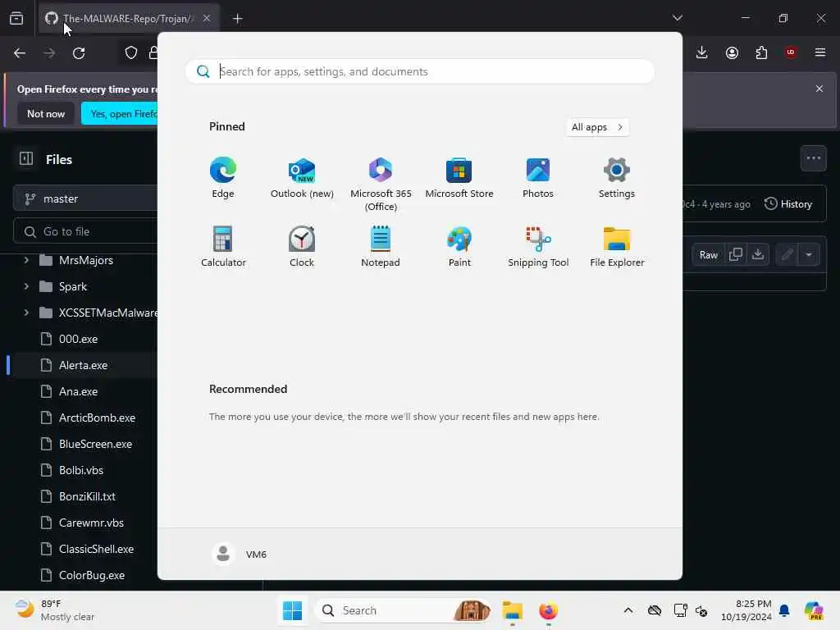Screen dimensions: 840x630
Task: Download raw file from GitHub
Action: [x=757, y=254]
